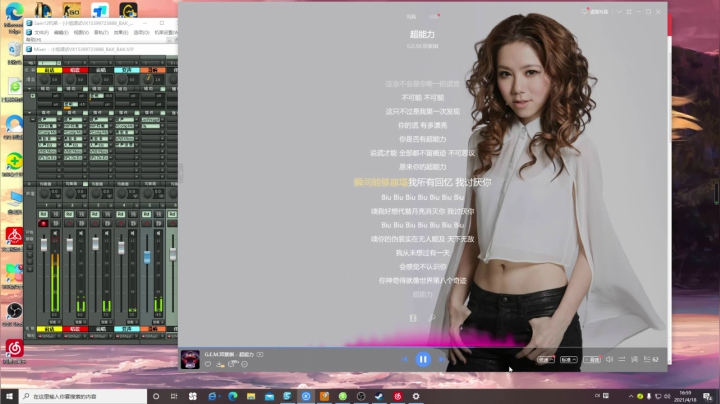Open first plugin slot dropdown on first channel

59,119
